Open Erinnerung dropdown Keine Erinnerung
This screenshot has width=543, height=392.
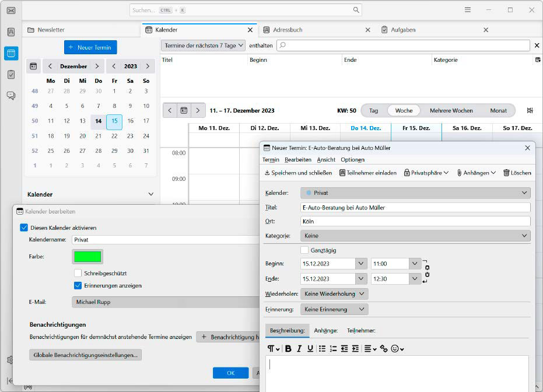coord(334,309)
